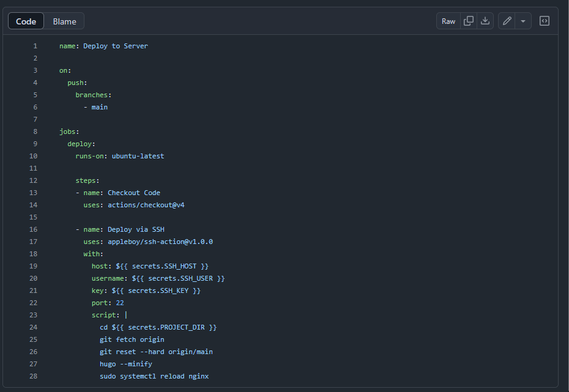This screenshot has width=569, height=392.
Task: Click the 'branches:' key
Action: tap(94, 95)
